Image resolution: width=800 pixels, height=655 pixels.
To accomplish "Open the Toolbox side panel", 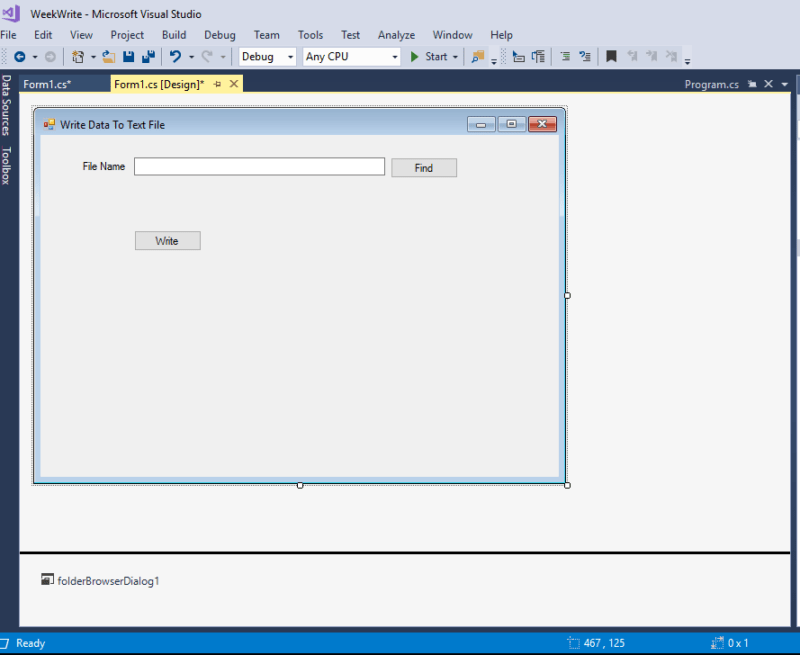I will pos(6,166).
